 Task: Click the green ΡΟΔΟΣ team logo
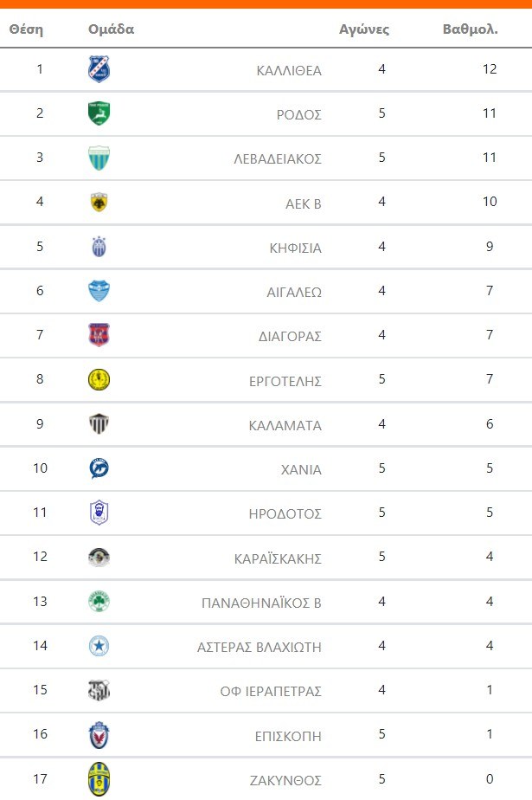point(99,113)
